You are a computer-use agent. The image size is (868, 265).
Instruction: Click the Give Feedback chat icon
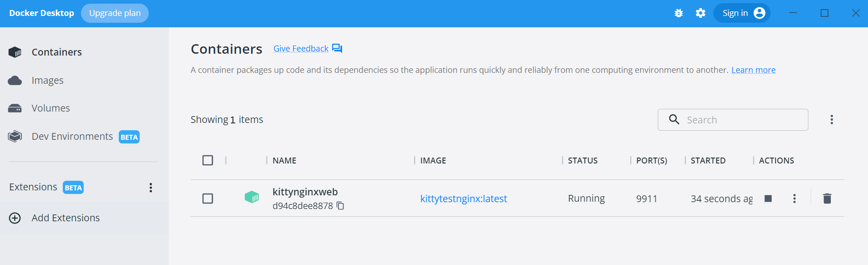pos(337,49)
